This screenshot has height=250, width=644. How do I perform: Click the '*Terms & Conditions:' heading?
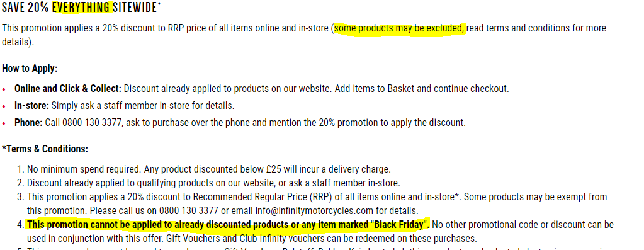click(x=45, y=149)
